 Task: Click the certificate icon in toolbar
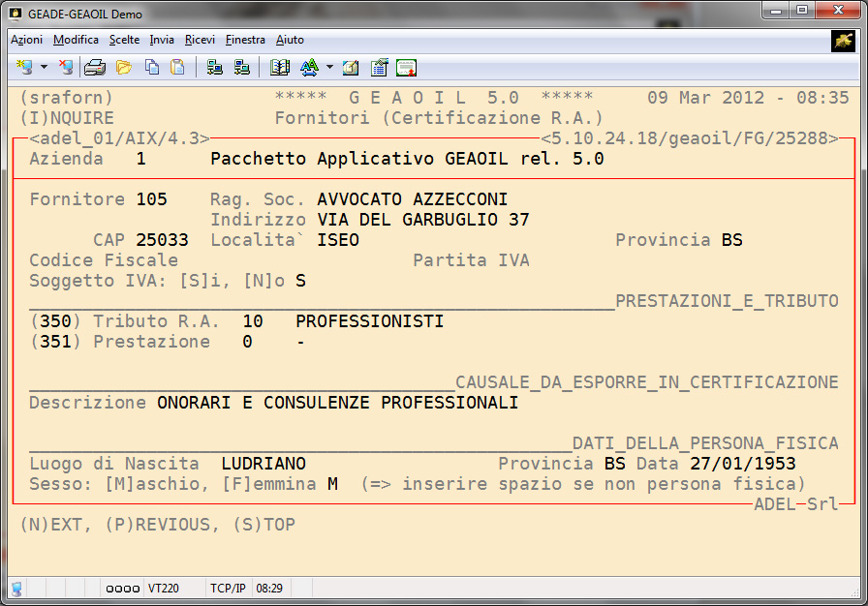406,67
